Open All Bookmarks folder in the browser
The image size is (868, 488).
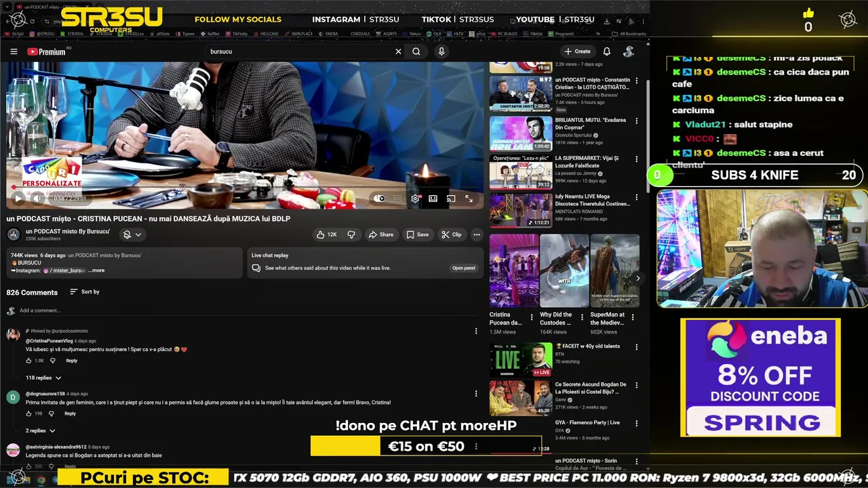(x=629, y=34)
